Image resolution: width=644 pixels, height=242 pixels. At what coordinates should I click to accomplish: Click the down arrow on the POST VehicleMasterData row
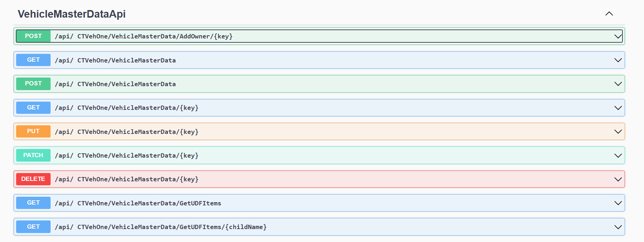click(617, 84)
